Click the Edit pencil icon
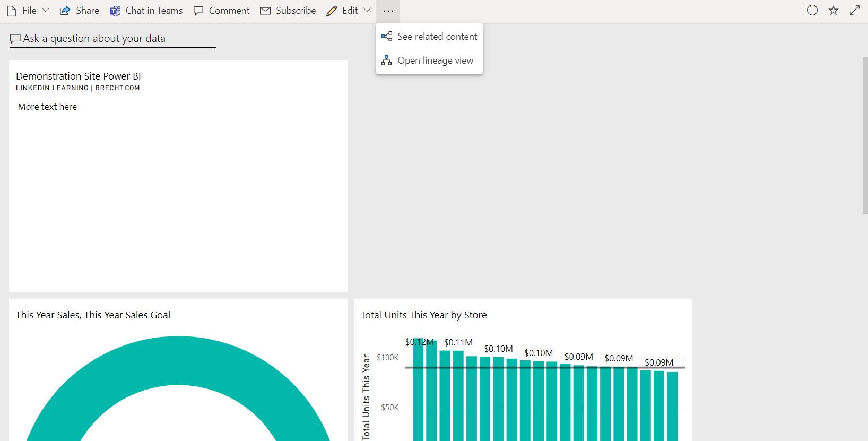The height and width of the screenshot is (441, 868). pos(332,11)
